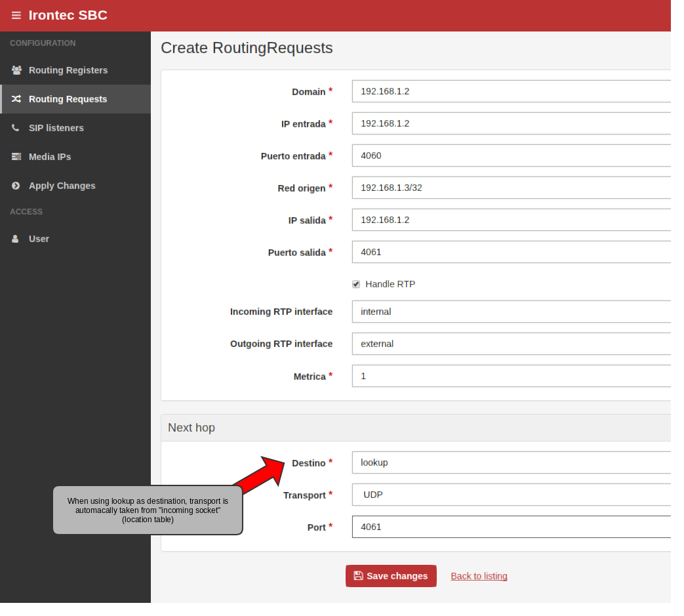Open Routing Requests section
Image resolution: width=684 pixels, height=616 pixels.
tap(75, 99)
